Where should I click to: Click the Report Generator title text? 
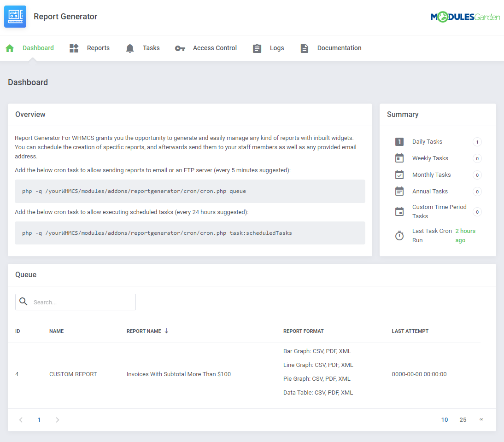pos(65,17)
